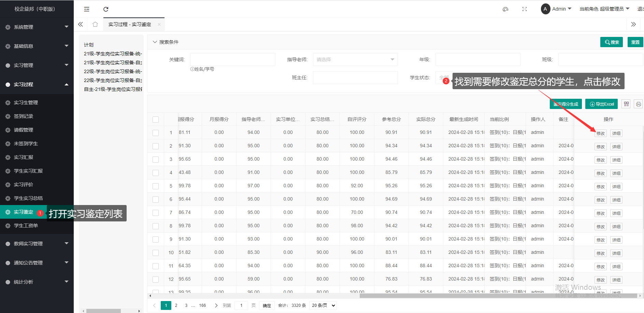This screenshot has width=644, height=313.
Task: Open the theme palette icon
Action: (505, 9)
